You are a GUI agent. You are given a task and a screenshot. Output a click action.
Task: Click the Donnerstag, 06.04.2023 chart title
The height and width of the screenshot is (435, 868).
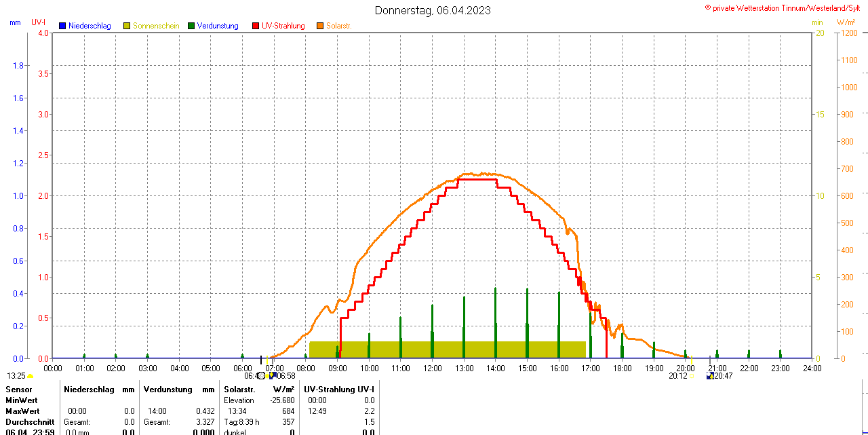[x=433, y=10]
